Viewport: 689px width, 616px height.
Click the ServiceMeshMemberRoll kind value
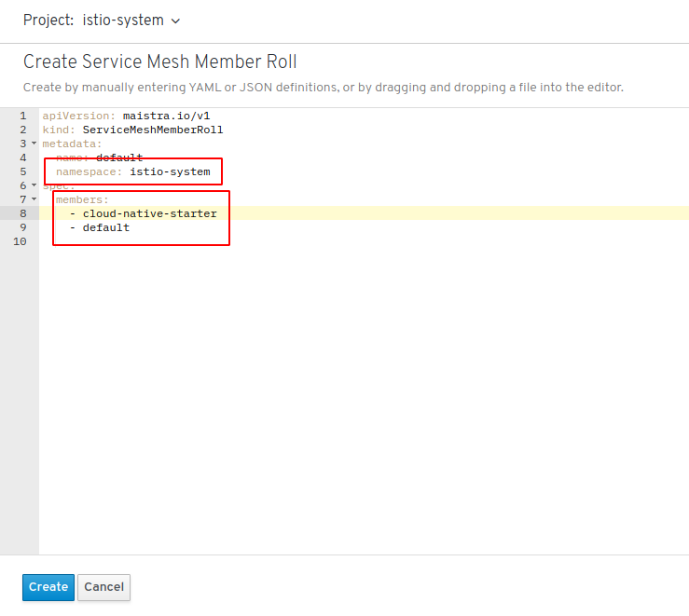[x=153, y=130]
